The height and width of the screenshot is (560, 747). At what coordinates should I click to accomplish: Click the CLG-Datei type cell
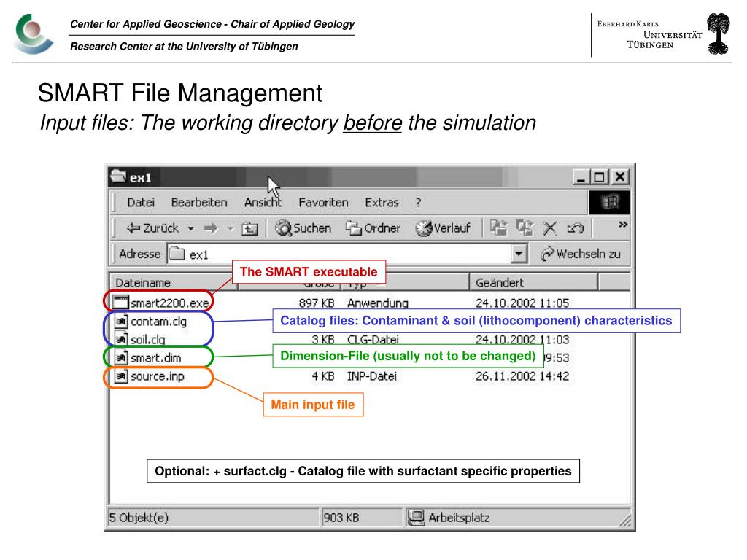[x=373, y=340]
